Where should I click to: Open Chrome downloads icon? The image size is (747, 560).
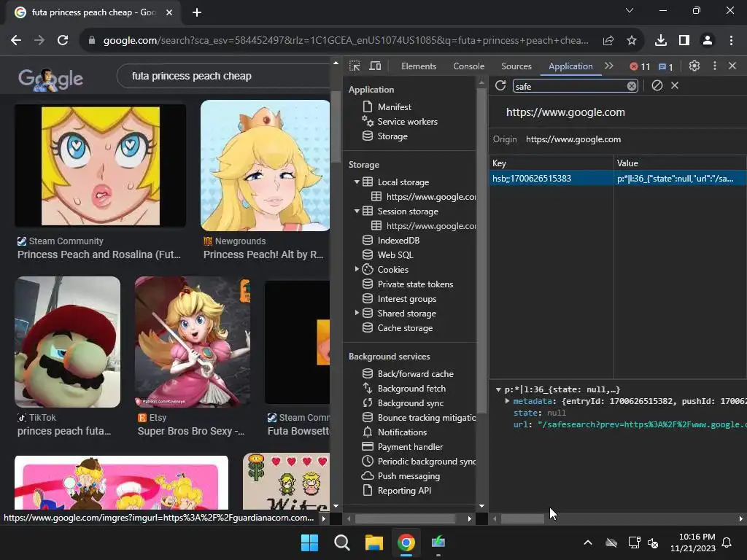[x=661, y=41]
